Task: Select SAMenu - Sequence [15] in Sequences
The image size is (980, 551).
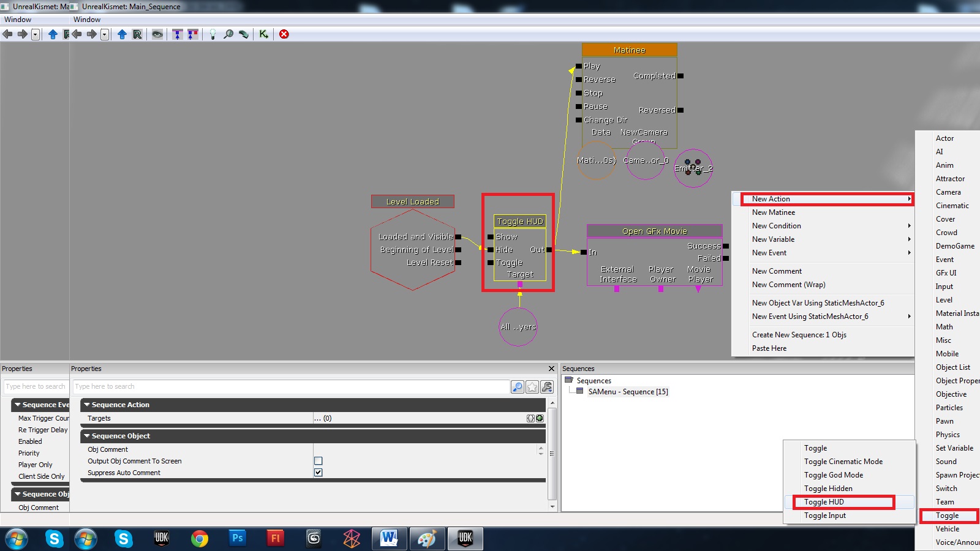Action: click(x=628, y=392)
